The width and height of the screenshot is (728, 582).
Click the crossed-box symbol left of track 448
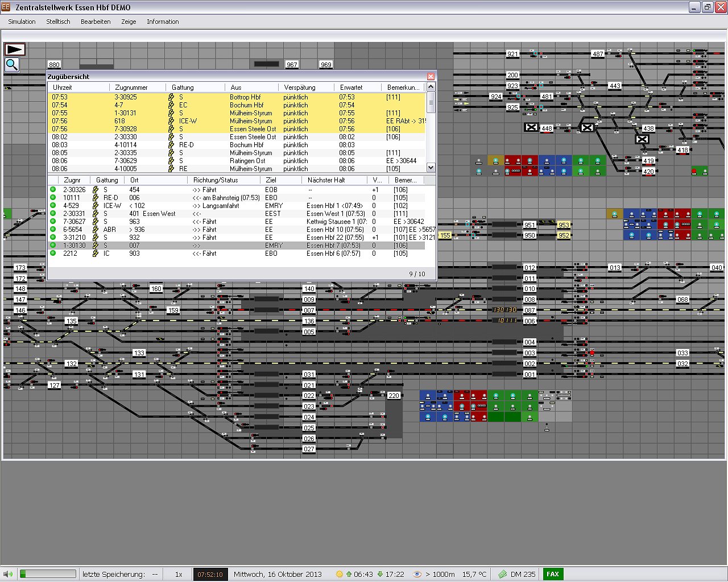(531, 127)
